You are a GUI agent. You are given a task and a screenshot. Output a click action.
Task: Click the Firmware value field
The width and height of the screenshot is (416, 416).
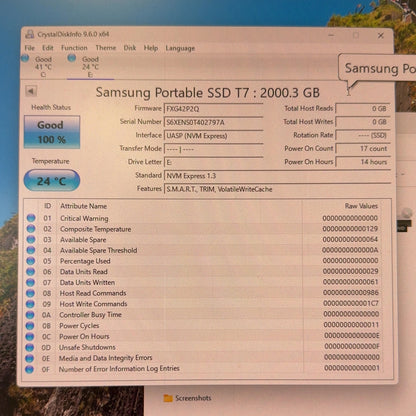point(214,109)
